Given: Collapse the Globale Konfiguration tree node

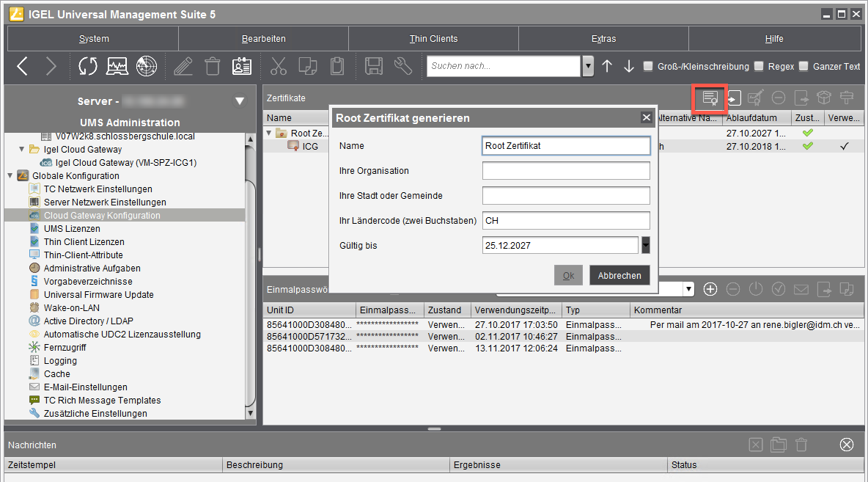Looking at the screenshot, I should pyautogui.click(x=10, y=175).
